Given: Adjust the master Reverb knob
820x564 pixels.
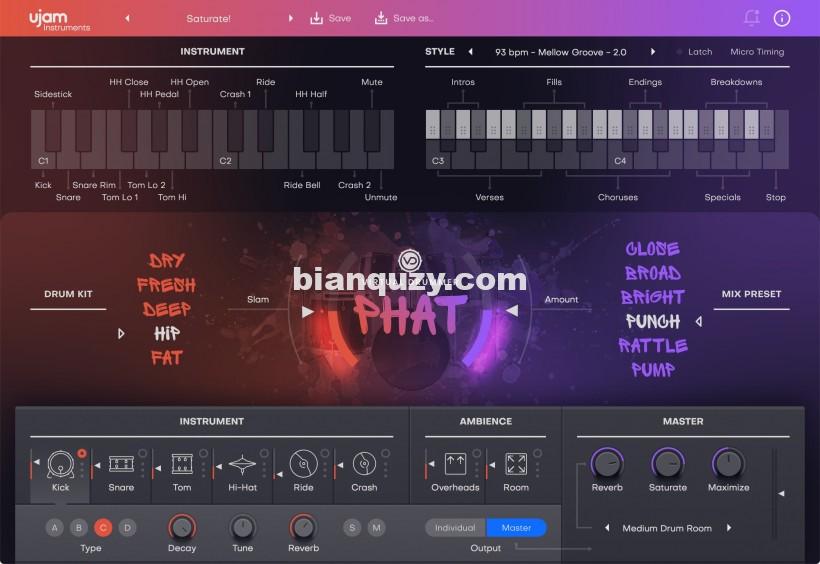Looking at the screenshot, I should (x=607, y=464).
